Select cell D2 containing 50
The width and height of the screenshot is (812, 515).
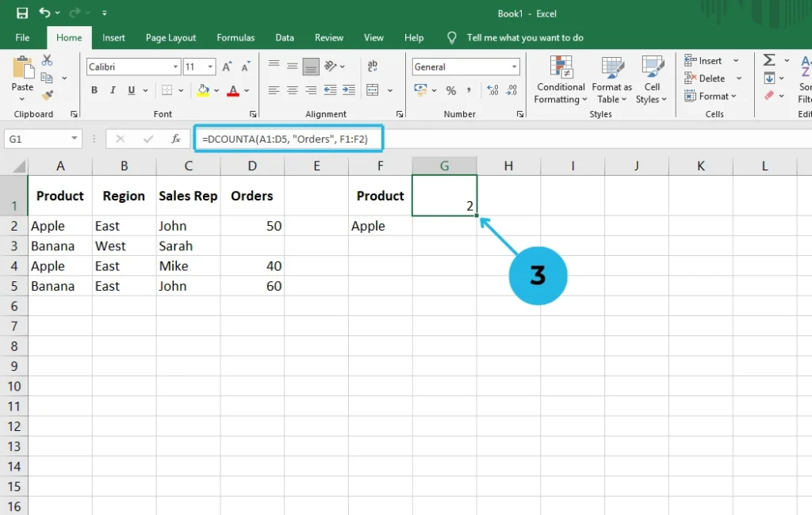tap(252, 226)
